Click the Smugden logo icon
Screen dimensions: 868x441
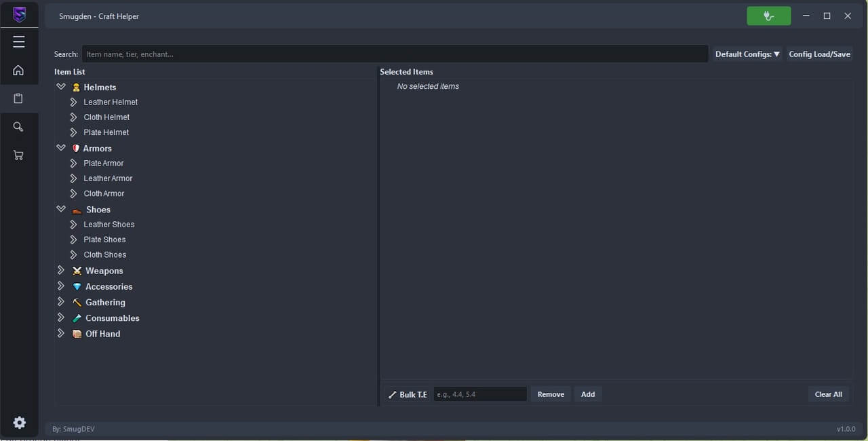[19, 15]
